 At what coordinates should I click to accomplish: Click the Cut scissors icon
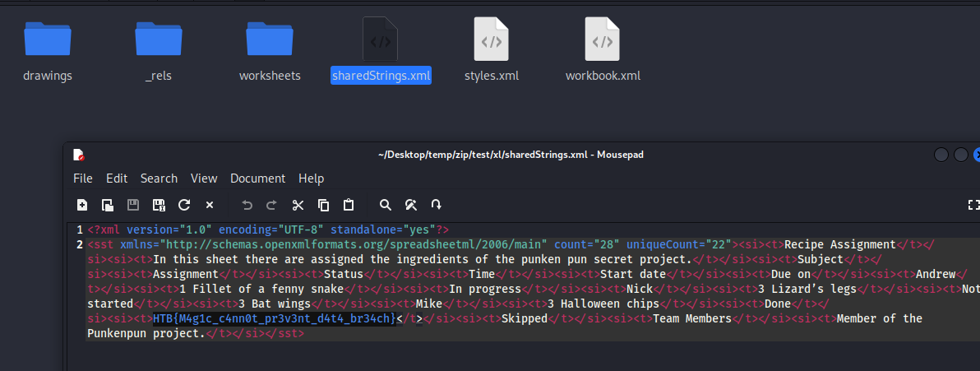[298, 205]
